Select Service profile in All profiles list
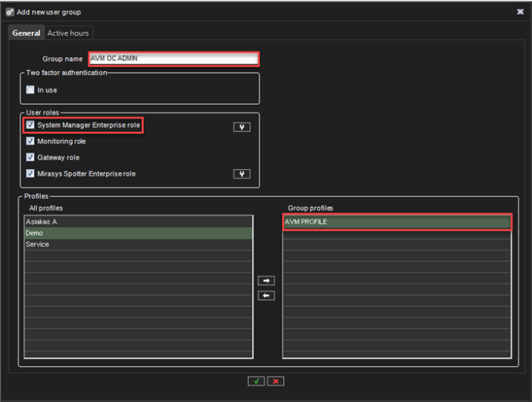Image resolution: width=532 pixels, height=402 pixels. [139, 244]
